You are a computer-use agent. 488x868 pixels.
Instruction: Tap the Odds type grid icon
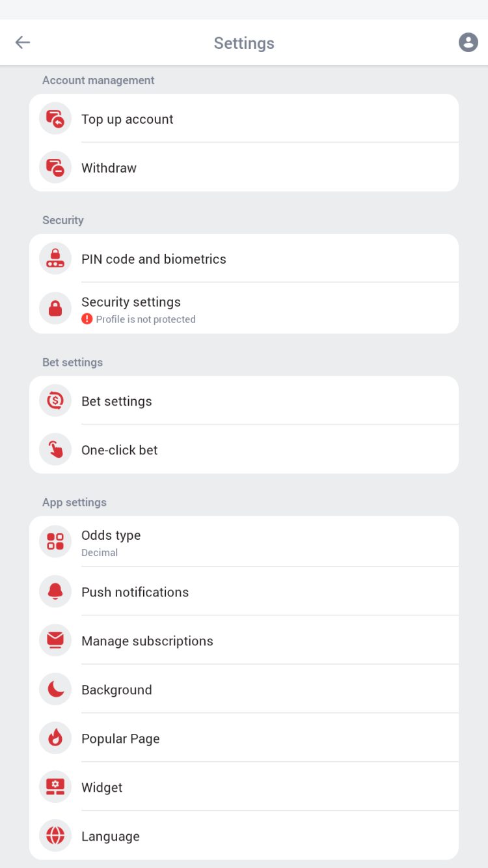click(55, 542)
